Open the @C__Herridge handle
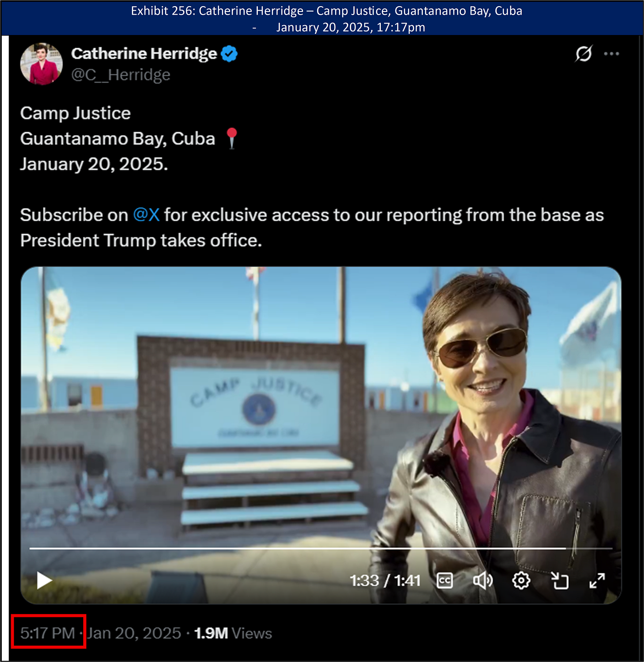The height and width of the screenshot is (662, 644). click(x=121, y=75)
